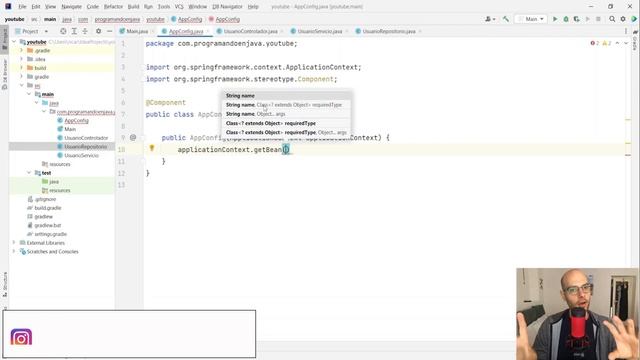The width and height of the screenshot is (640, 360).
Task: Switch to UsuarioControlador.java tab
Action: [250, 31]
